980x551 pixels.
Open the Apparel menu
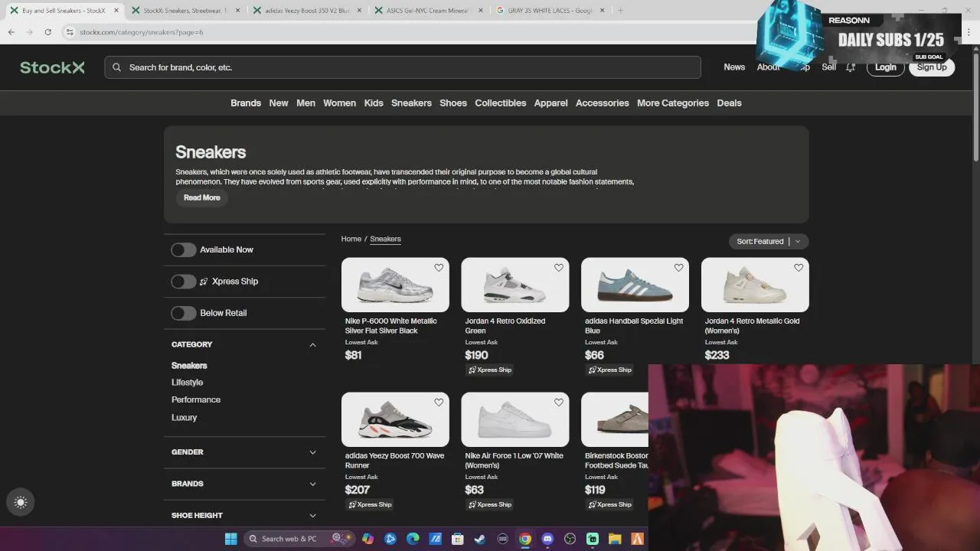(x=551, y=103)
